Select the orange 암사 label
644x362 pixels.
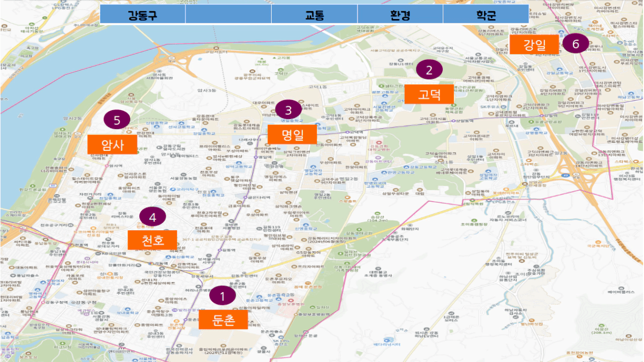coord(112,144)
